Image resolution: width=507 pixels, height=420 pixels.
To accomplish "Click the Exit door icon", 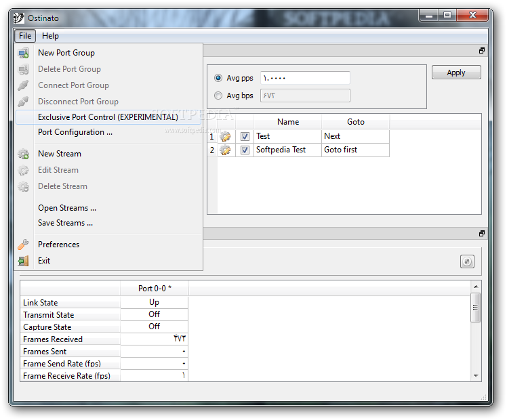I will coord(23,261).
